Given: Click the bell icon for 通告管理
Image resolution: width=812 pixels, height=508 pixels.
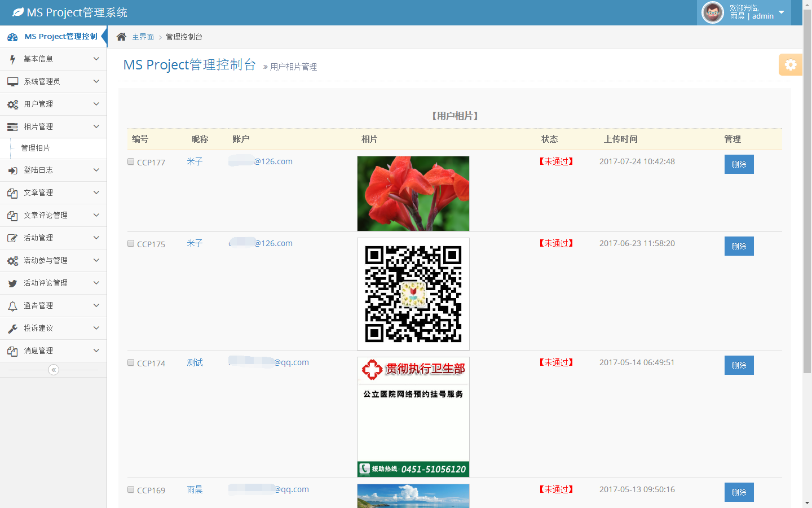Looking at the screenshot, I should [x=12, y=306].
